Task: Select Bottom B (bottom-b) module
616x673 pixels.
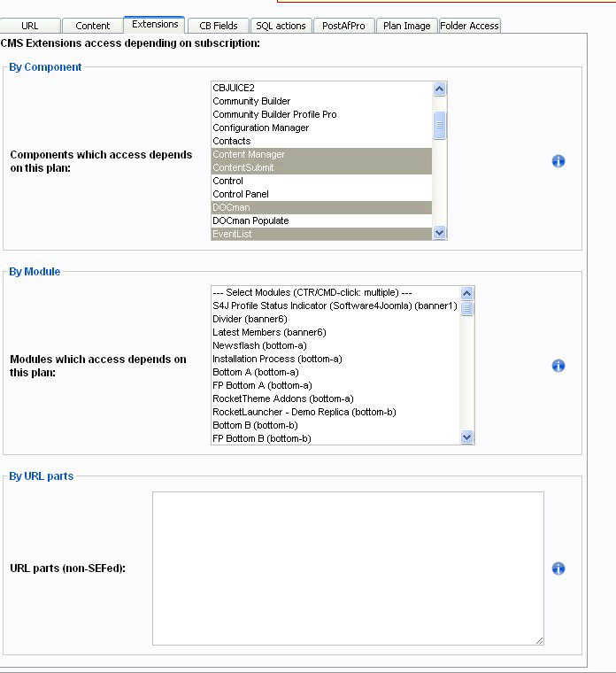Action: coord(335,426)
